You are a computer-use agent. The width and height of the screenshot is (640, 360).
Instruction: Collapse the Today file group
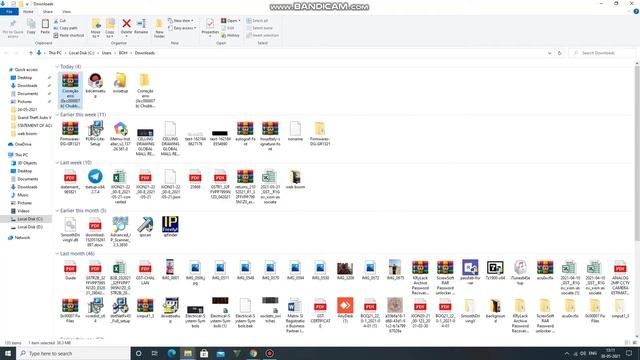pyautogui.click(x=57, y=67)
